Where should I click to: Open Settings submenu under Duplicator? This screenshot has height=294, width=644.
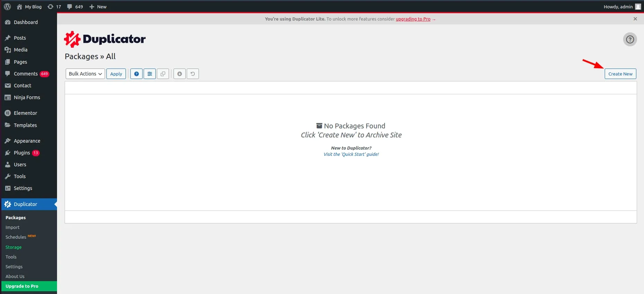pos(14,267)
